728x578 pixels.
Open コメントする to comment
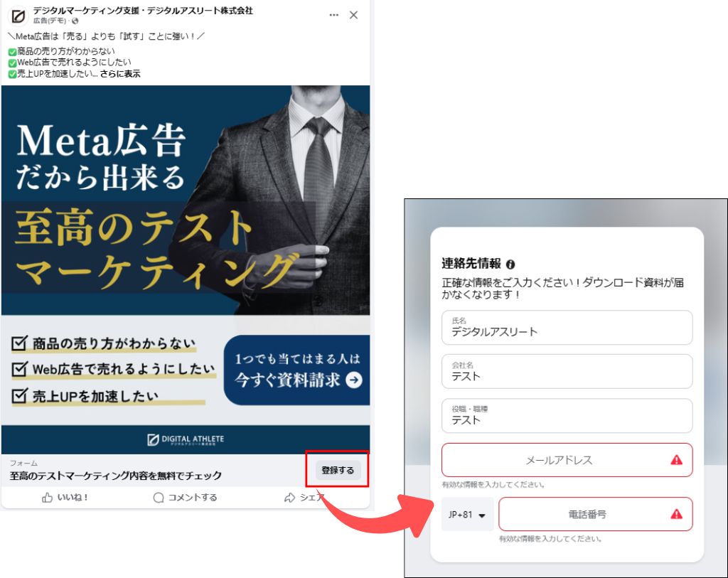186,497
